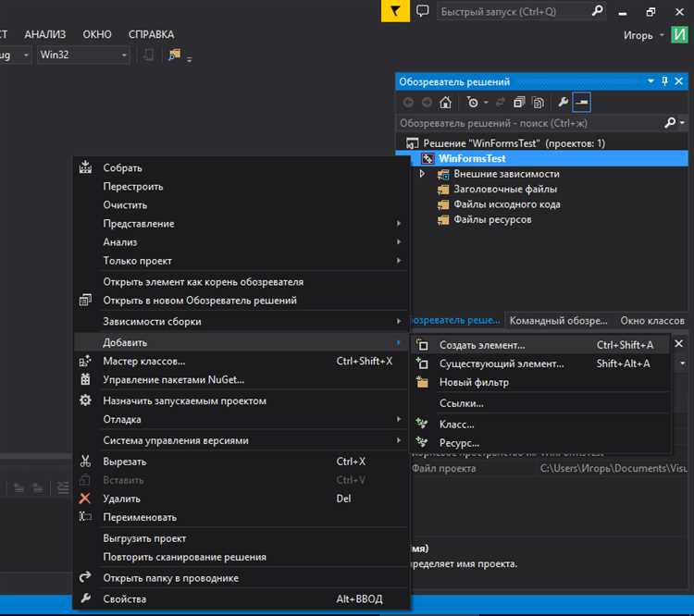Choose Повторить сканирование решения
This screenshot has width=694, height=616.
point(242,557)
